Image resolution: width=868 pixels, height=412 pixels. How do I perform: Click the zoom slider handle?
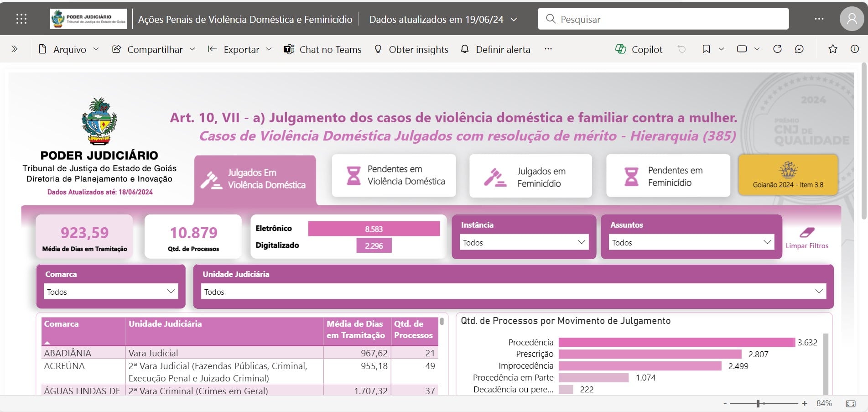pos(758,404)
